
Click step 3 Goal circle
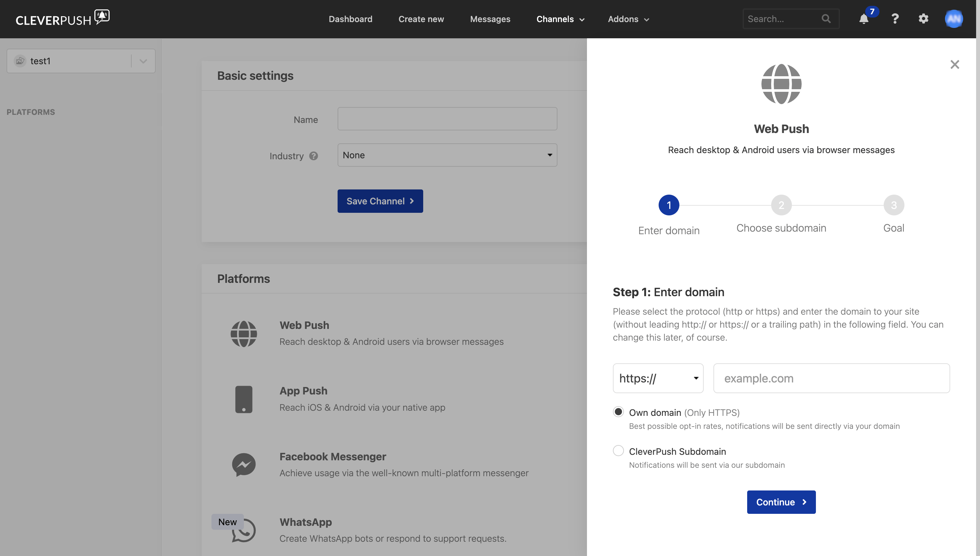[x=893, y=205]
